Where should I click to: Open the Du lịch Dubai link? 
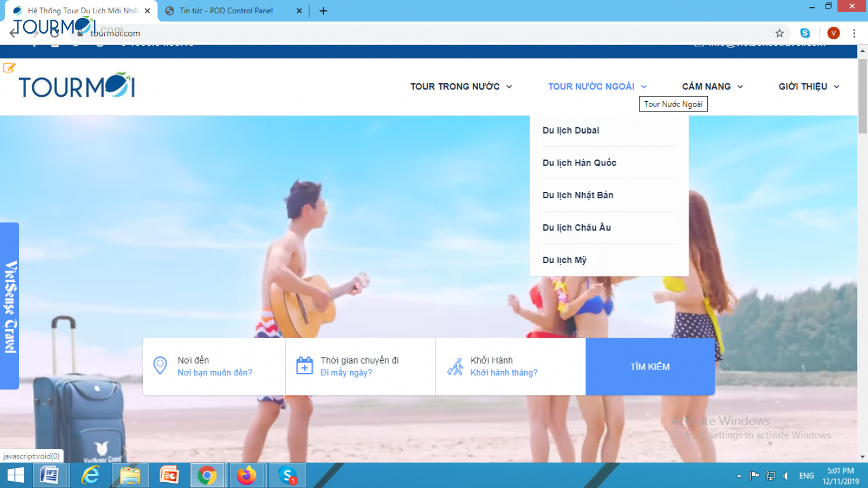point(571,130)
